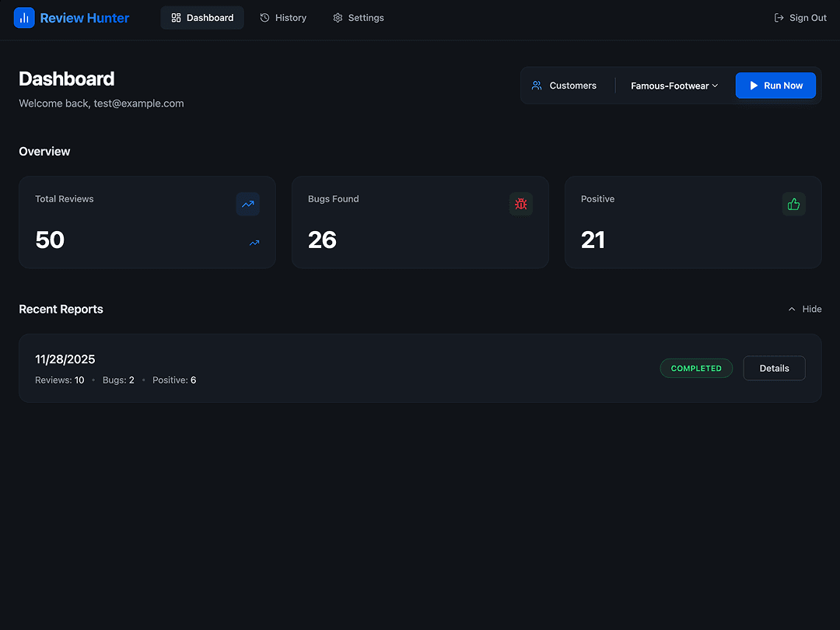Click the Total Reviews trend icon badge

tap(248, 204)
